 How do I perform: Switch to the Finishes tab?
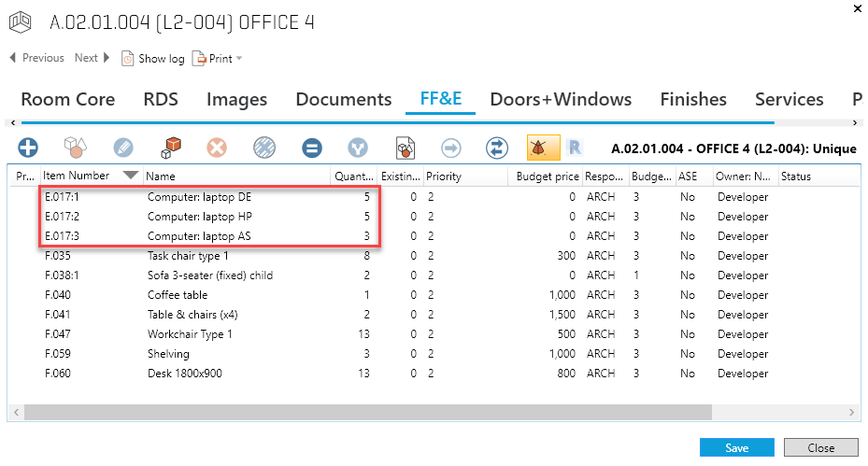[692, 99]
